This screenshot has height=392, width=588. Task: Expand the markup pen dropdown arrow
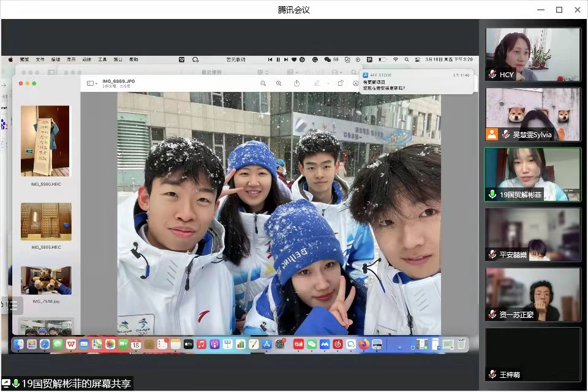pyautogui.click(x=328, y=83)
